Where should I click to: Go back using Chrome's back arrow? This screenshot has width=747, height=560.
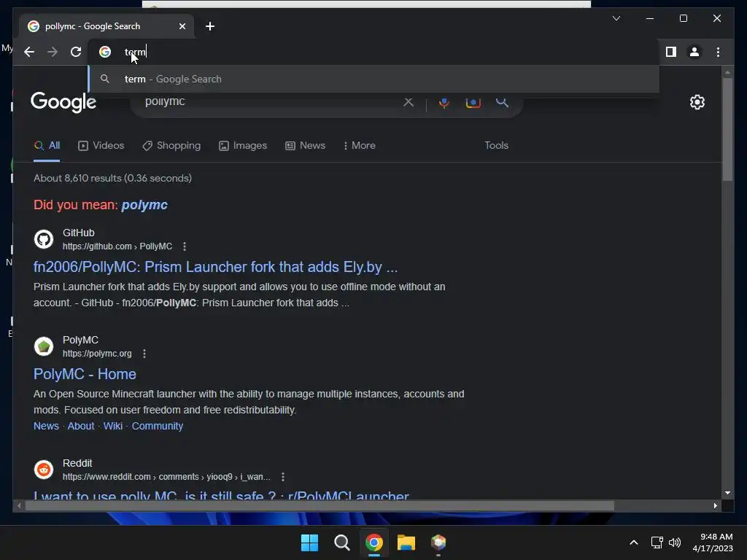pos(29,52)
